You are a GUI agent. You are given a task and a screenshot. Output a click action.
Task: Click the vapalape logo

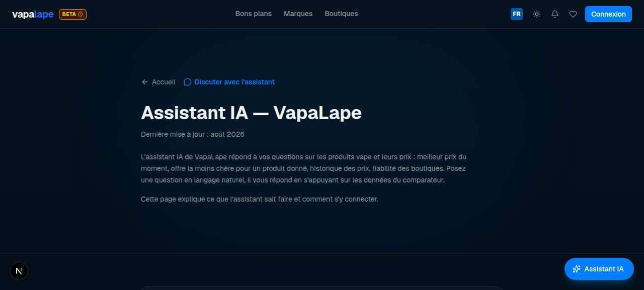click(33, 14)
